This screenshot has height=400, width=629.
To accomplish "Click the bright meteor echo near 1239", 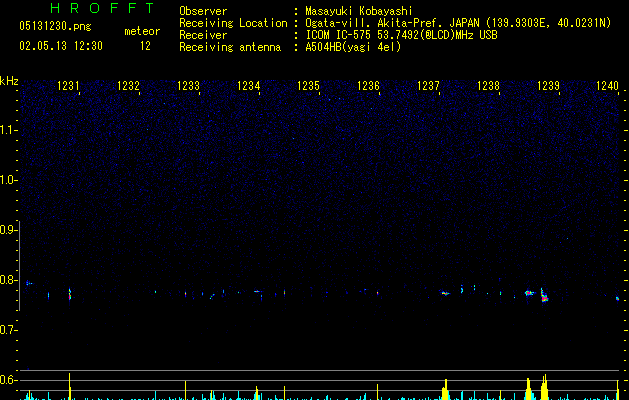I will pos(544,295).
